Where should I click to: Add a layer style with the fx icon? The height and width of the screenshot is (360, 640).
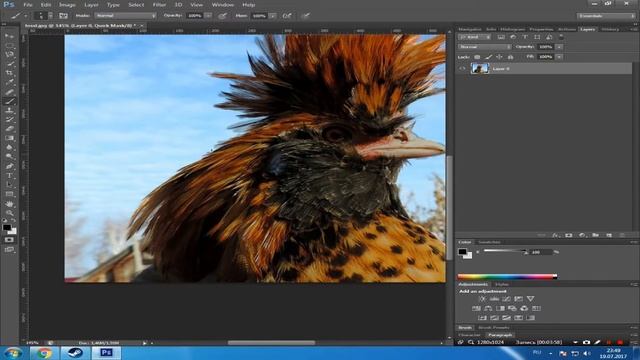[555, 236]
